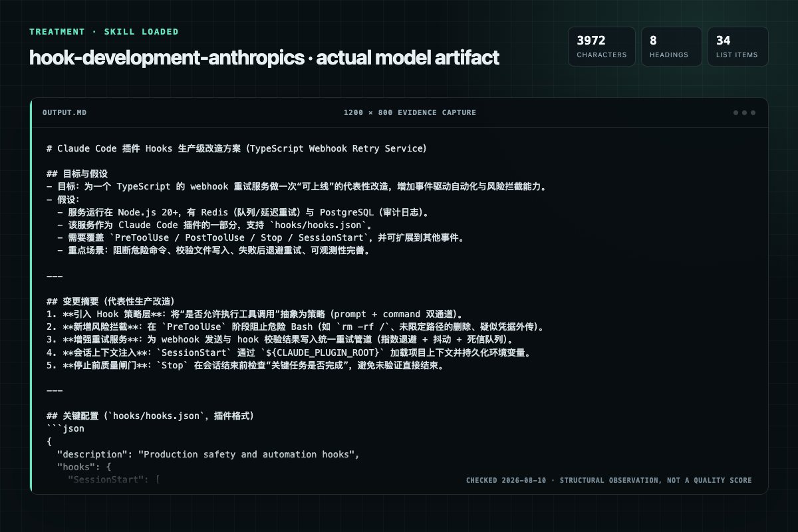Screen dimensions: 798x532
Task: Click the '- 假设：' line
Action: pyautogui.click(x=63, y=199)
